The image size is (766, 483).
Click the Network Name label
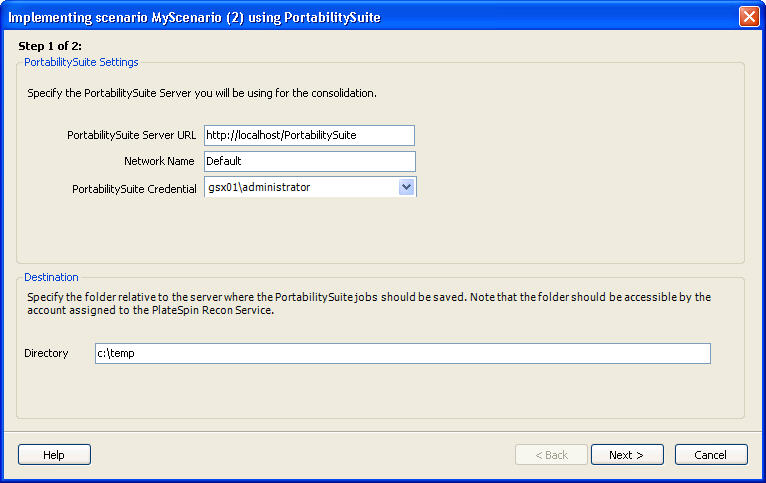point(160,161)
